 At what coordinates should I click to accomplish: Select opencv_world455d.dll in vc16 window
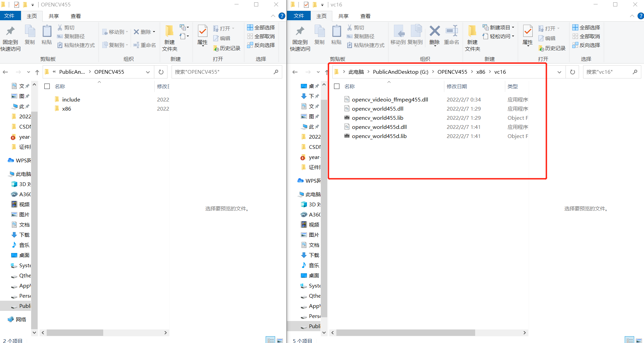[379, 127]
